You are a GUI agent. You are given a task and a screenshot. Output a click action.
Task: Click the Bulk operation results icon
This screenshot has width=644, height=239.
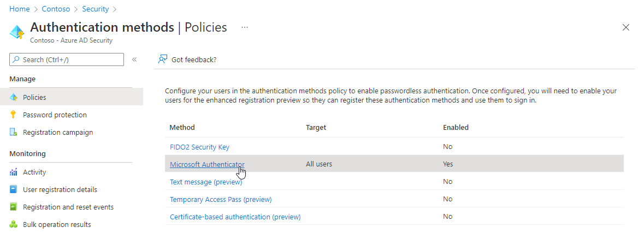tap(14, 225)
